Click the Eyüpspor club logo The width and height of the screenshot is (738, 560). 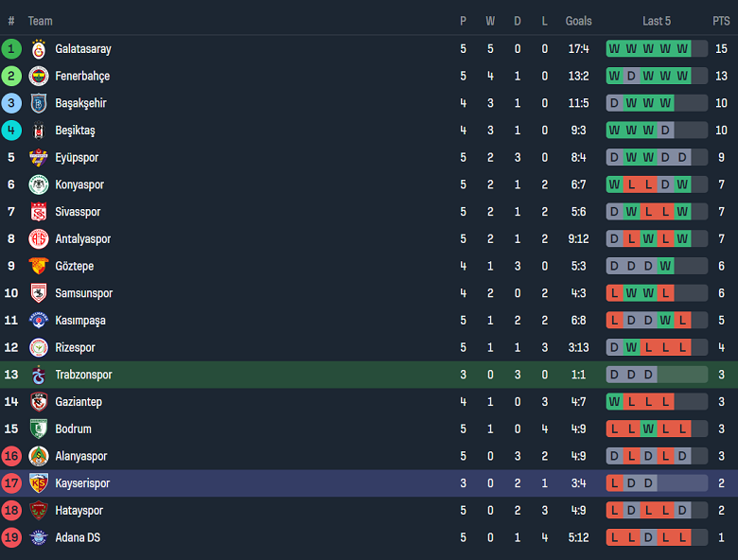click(39, 158)
